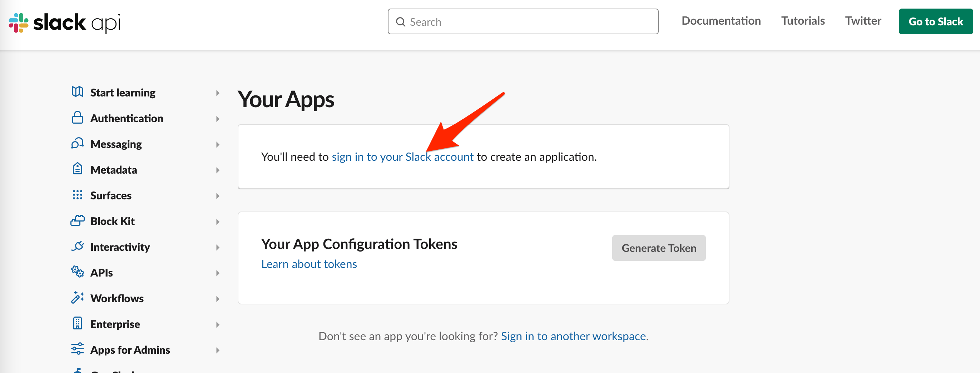Click the Workflows magic wand icon

[77, 298]
